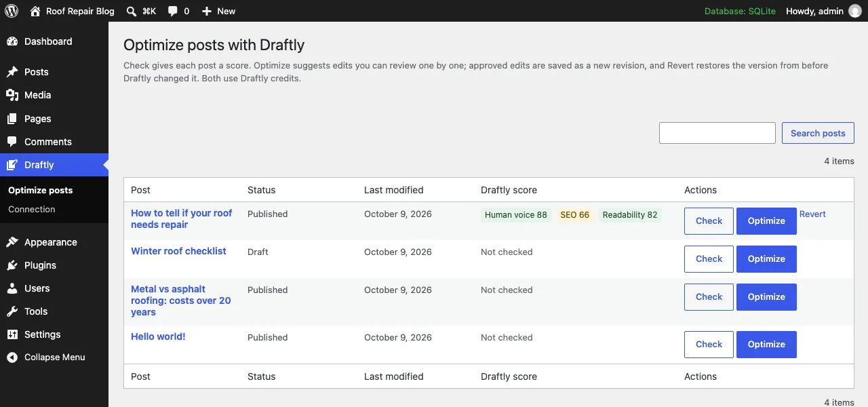This screenshot has height=407, width=868.
Task: Click the admin avatar icon
Action: [x=855, y=11]
